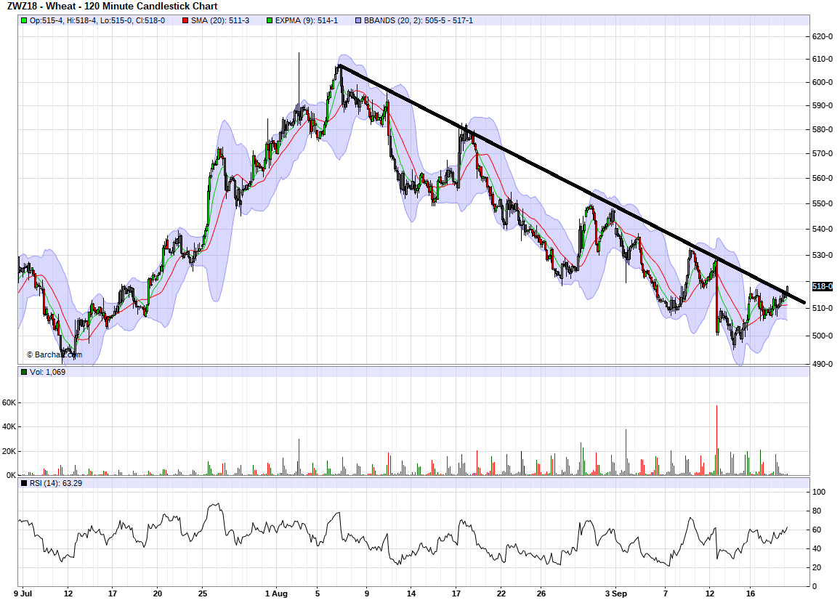Click the 3 Sep date axis label
This screenshot has height=616, width=840.
[x=616, y=593]
